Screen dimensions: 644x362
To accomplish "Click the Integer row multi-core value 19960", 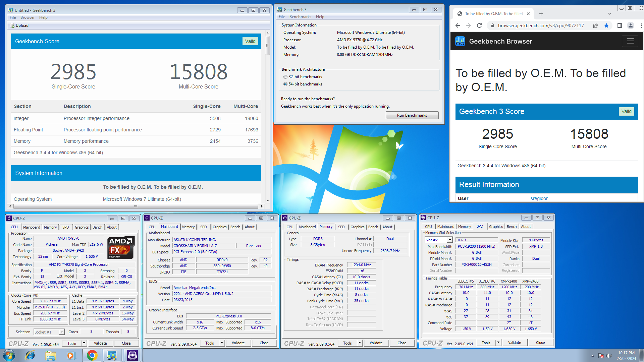I will pos(252,118).
